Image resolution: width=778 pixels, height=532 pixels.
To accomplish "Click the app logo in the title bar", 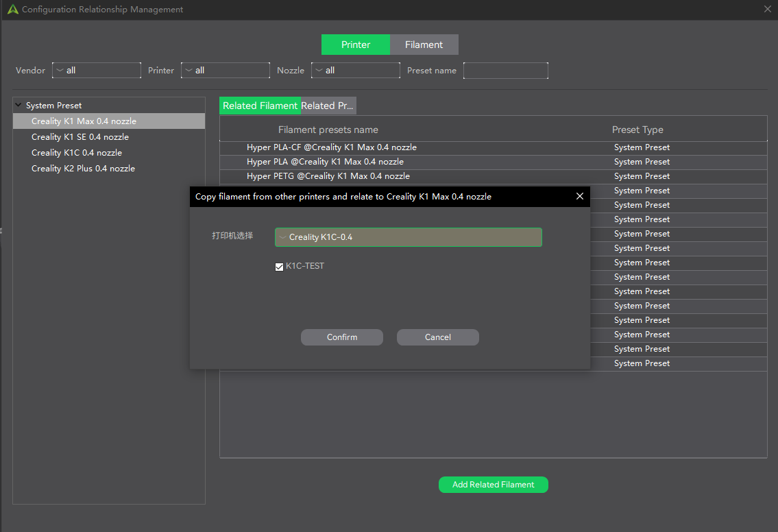I will [x=13, y=10].
